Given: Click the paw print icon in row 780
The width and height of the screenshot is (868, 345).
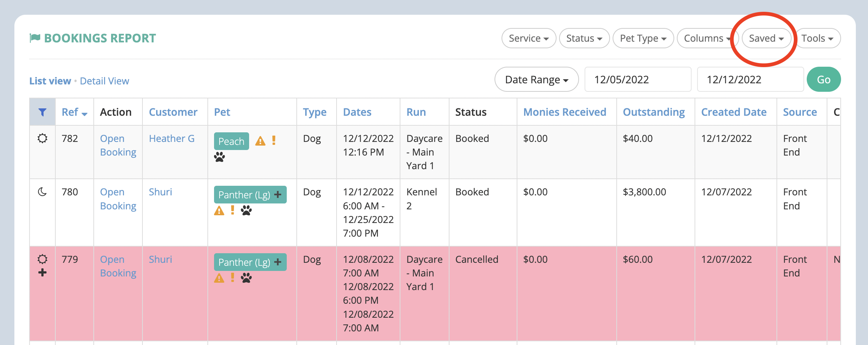Looking at the screenshot, I should (x=246, y=210).
